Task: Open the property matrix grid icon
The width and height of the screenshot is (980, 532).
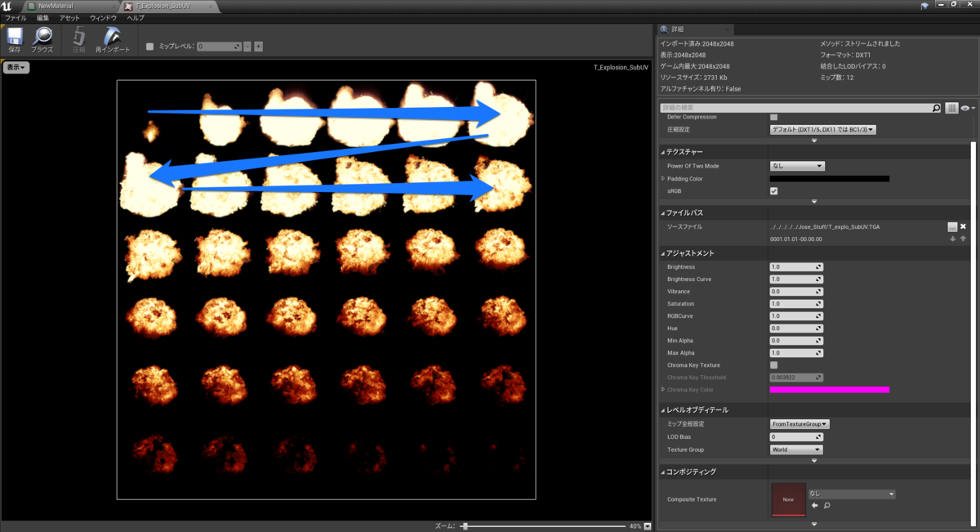Action: coord(951,108)
